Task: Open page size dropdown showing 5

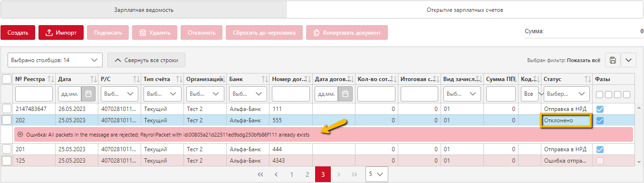Action: tap(377, 174)
